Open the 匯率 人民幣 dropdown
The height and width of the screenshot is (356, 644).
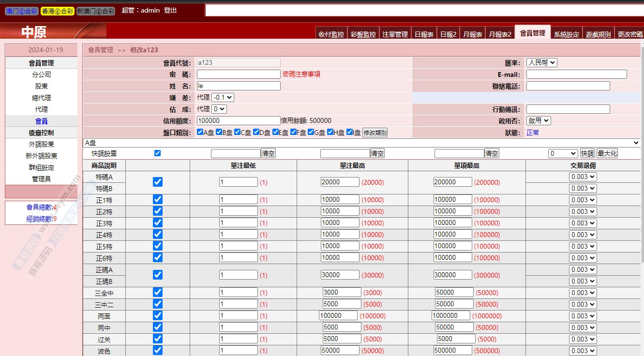(541, 63)
